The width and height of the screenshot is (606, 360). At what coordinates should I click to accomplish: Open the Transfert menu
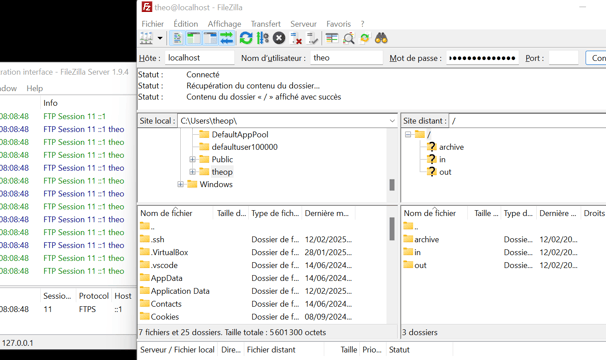coord(266,24)
